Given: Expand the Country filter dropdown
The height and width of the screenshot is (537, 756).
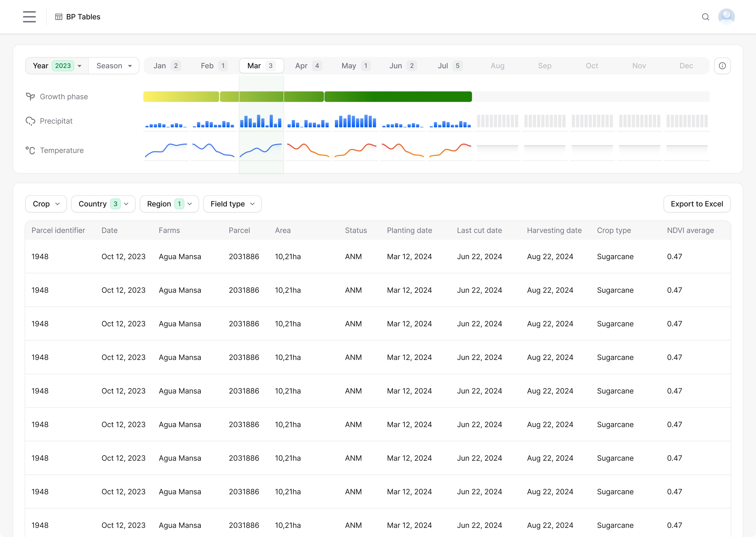Looking at the screenshot, I should point(103,204).
